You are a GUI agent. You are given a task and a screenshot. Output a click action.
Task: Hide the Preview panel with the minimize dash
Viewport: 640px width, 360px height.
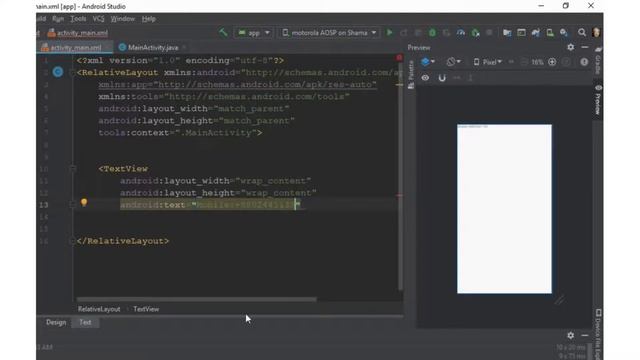coord(585,47)
